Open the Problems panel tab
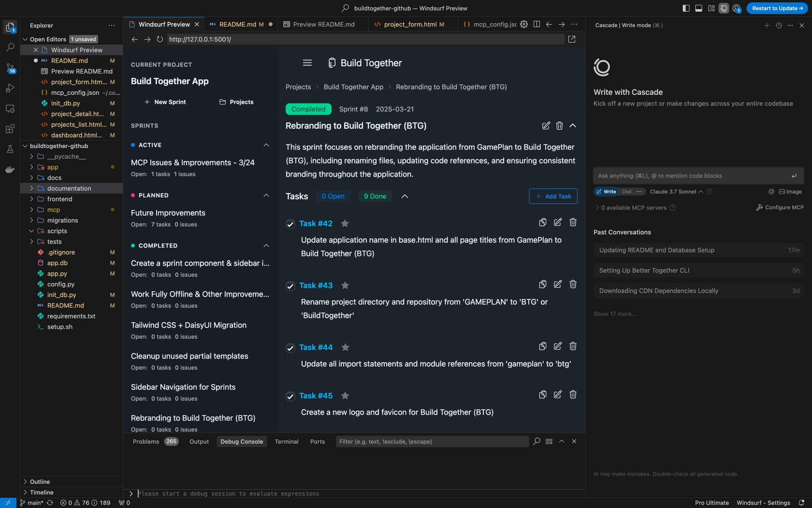The image size is (812, 508). (x=155, y=442)
